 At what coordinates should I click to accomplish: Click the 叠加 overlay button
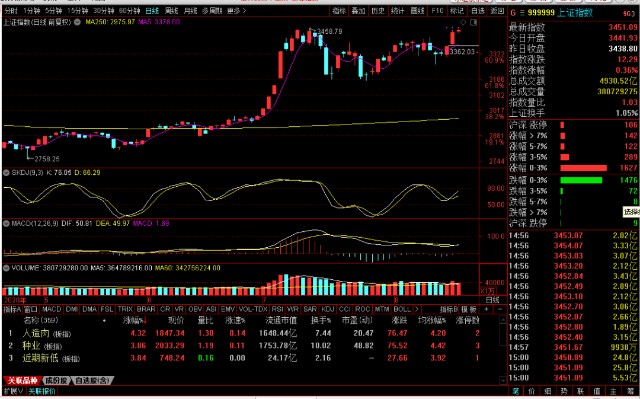359,11
